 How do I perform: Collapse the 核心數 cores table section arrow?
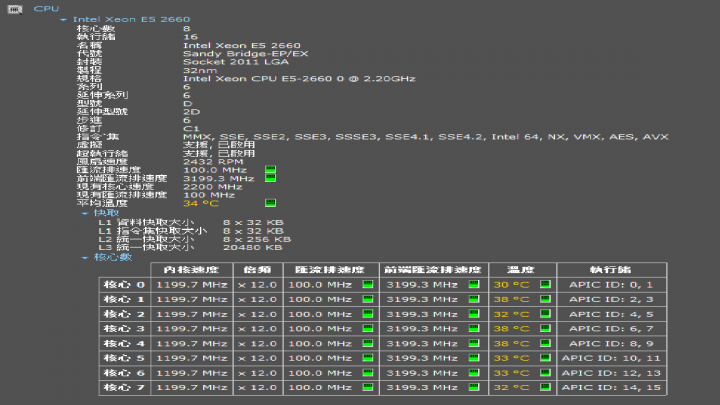84,258
